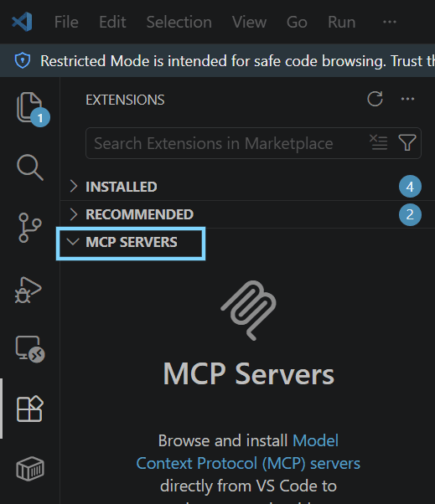435x504 pixels.
Task: Open the Run and Debug view
Action: coord(28,290)
